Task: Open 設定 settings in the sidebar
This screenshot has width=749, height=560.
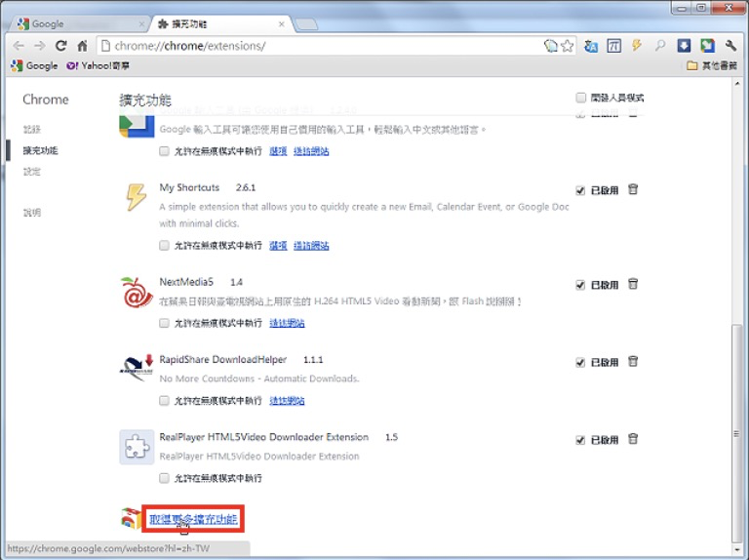Action: tap(32, 172)
